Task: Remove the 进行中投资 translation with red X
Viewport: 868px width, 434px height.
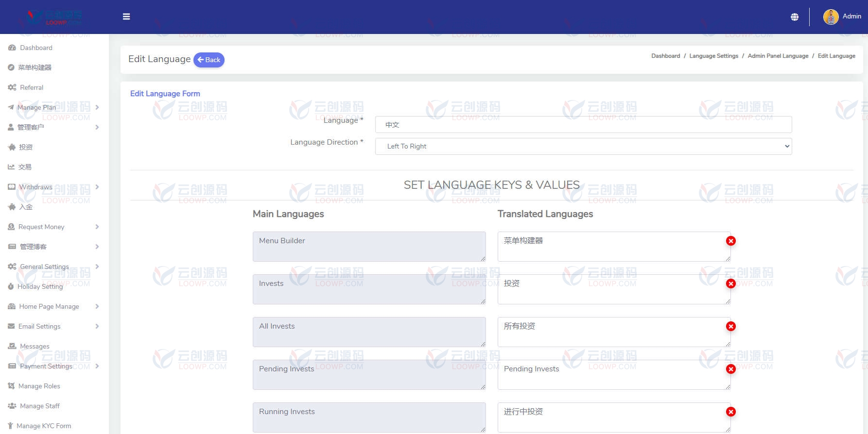Action: pyautogui.click(x=731, y=412)
